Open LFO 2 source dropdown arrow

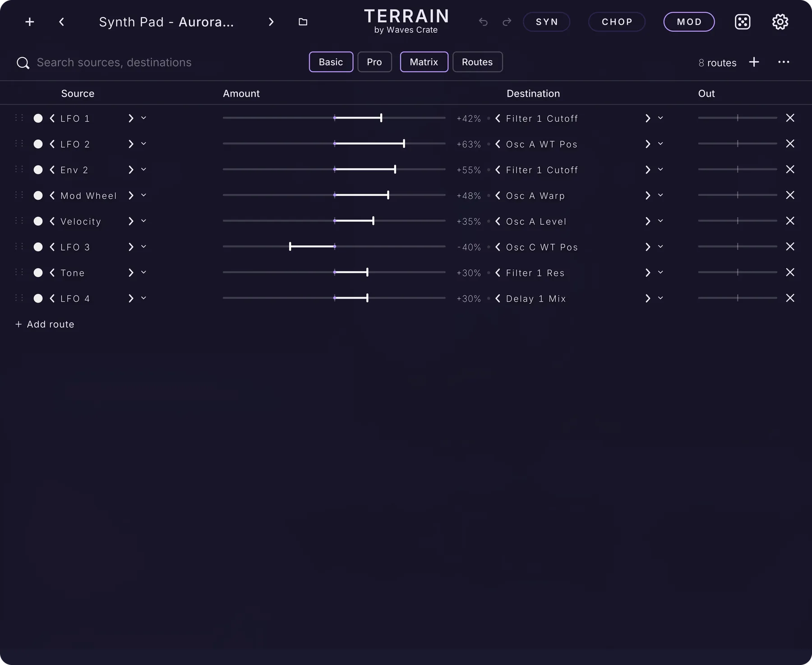pos(143,144)
